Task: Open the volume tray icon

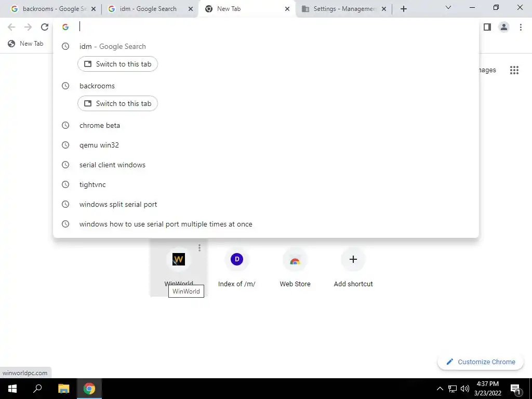Action: 465,389
